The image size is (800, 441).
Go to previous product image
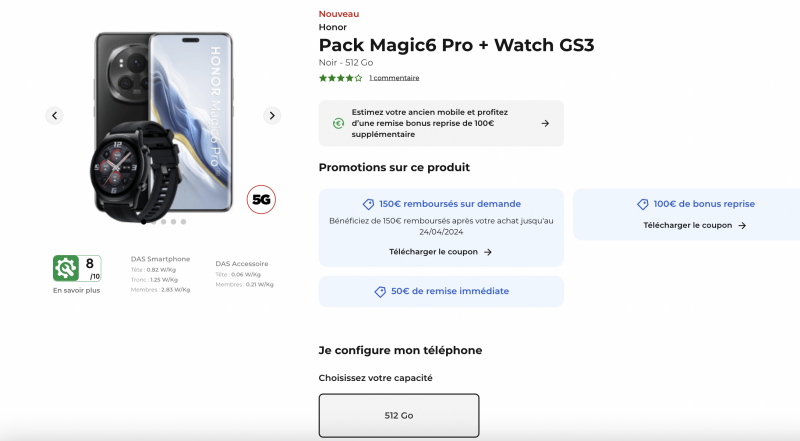(55, 115)
